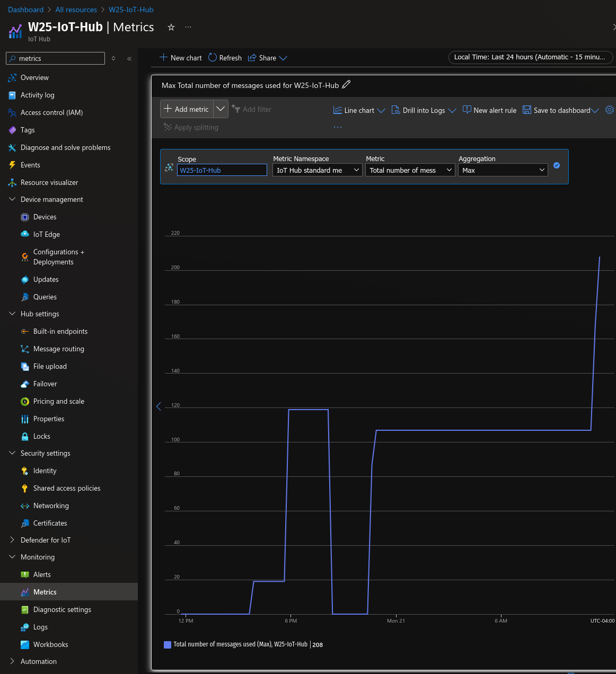Viewport: 616px width, 674px height.
Task: Click the Drill into Logs icon
Action: (x=395, y=110)
